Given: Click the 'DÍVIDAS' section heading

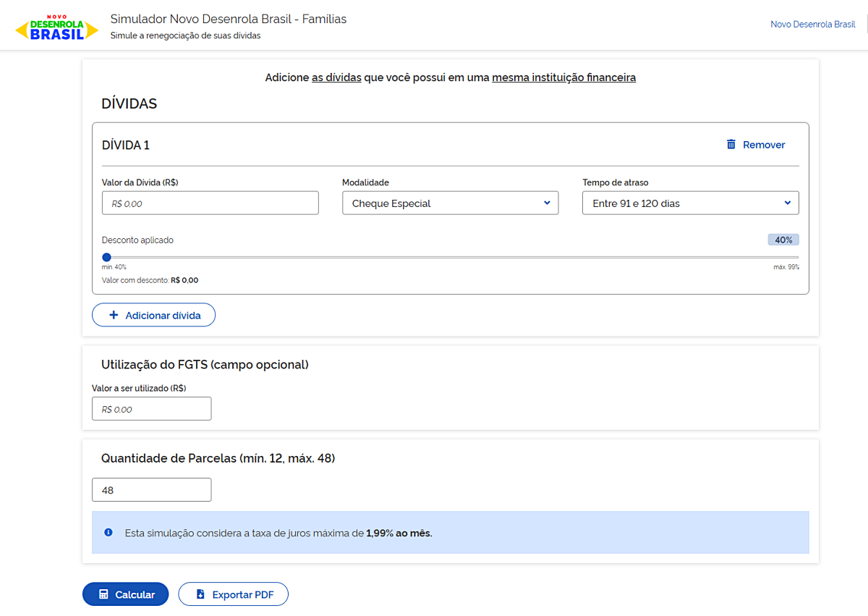Looking at the screenshot, I should 129,104.
